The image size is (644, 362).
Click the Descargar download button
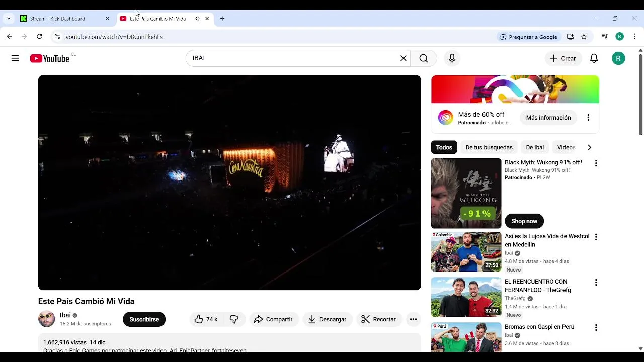point(328,319)
